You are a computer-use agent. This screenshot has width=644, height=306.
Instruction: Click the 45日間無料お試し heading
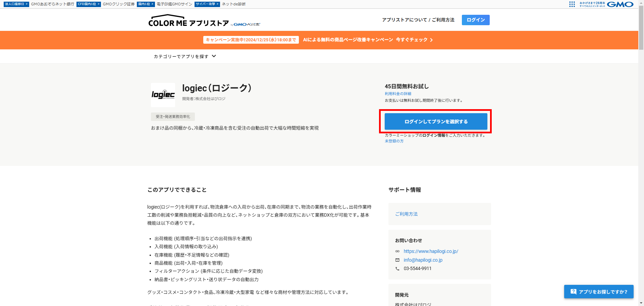tap(407, 86)
